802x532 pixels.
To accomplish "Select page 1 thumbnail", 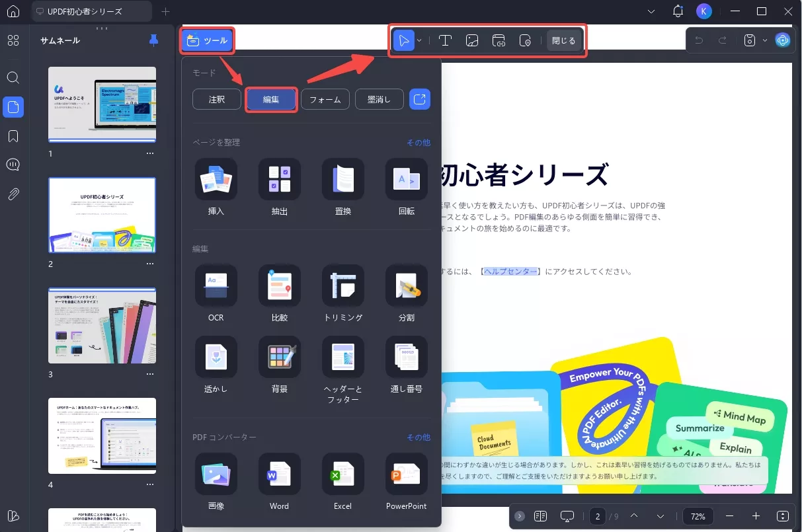I will [x=102, y=104].
